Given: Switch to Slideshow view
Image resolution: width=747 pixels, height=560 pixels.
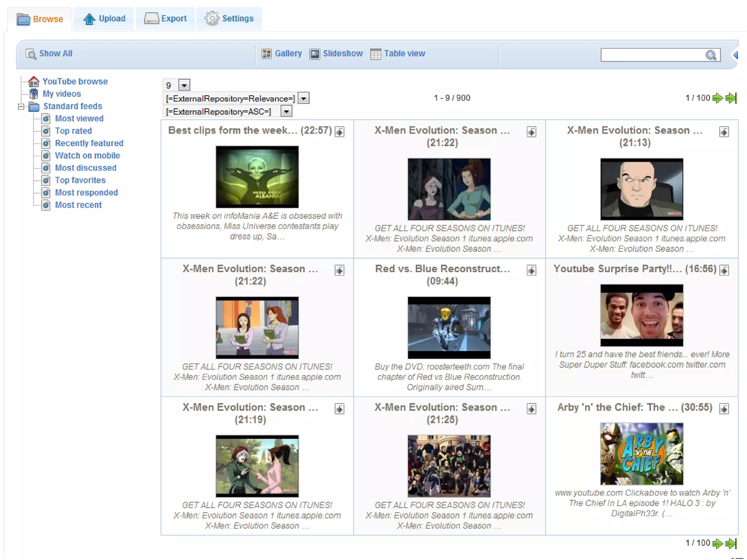Looking at the screenshot, I should pyautogui.click(x=336, y=54).
